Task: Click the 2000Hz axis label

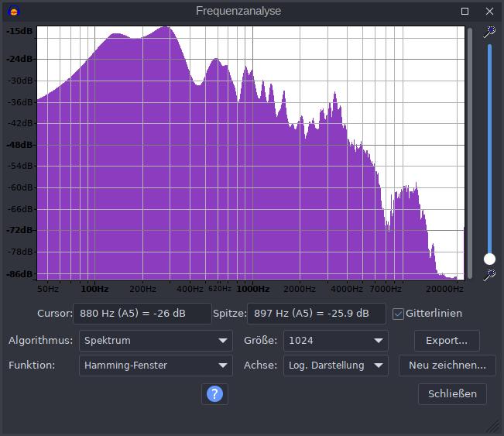Action: 300,289
